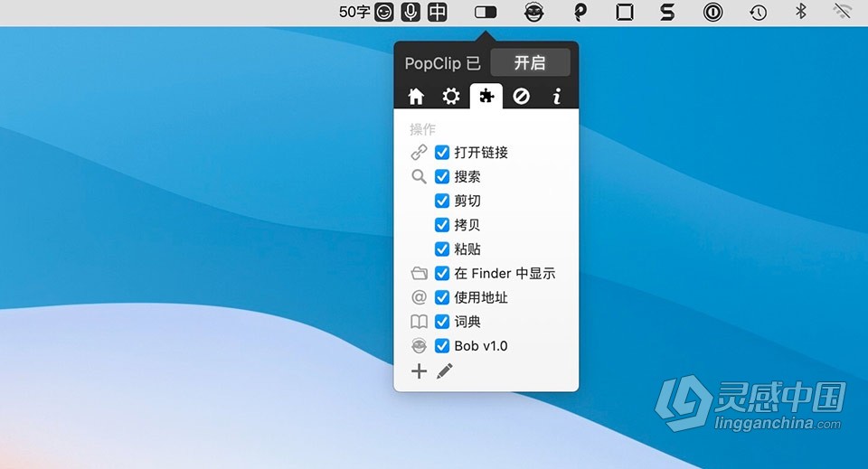Click the 词典 label
Viewport: 868px width, 469px height.
(x=467, y=322)
